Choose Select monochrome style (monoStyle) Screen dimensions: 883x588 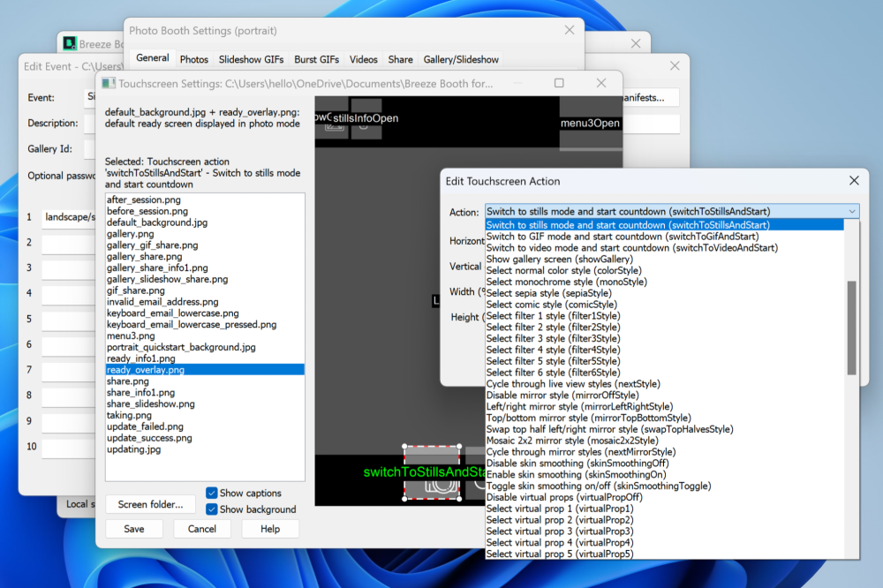(x=665, y=283)
